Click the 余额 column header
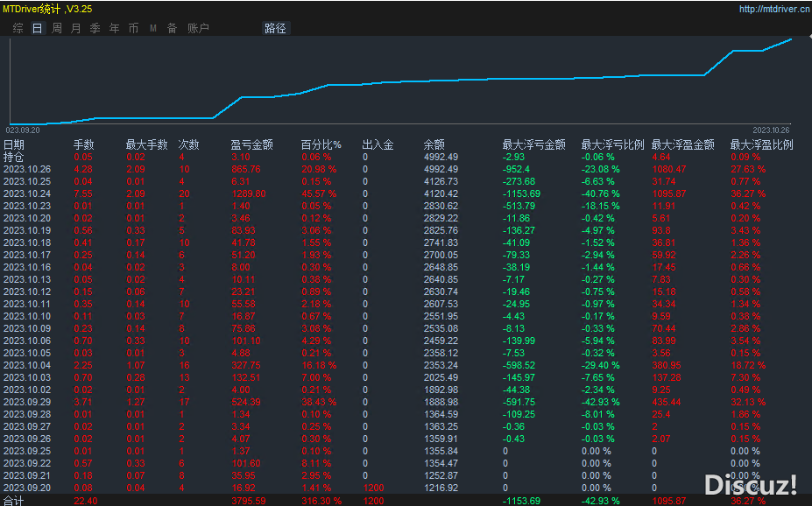The image size is (812, 506). (434, 144)
